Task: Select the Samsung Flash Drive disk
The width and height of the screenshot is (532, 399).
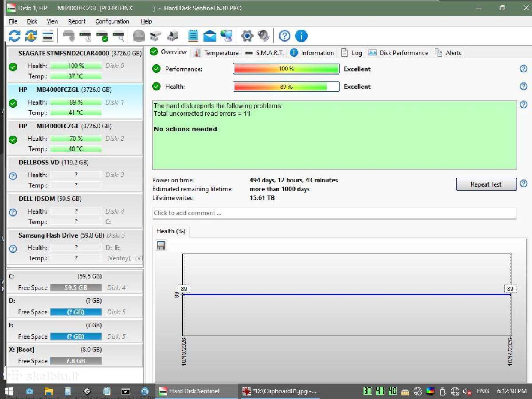Action: pyautogui.click(x=75, y=246)
